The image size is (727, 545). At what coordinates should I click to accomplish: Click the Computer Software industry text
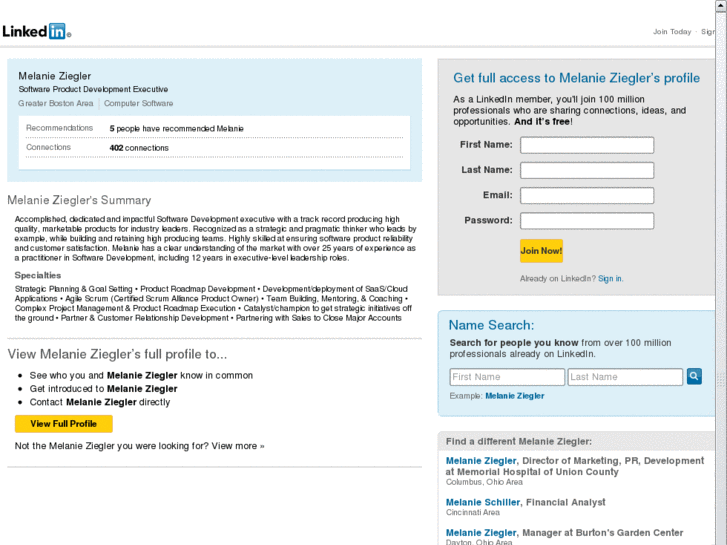[138, 103]
